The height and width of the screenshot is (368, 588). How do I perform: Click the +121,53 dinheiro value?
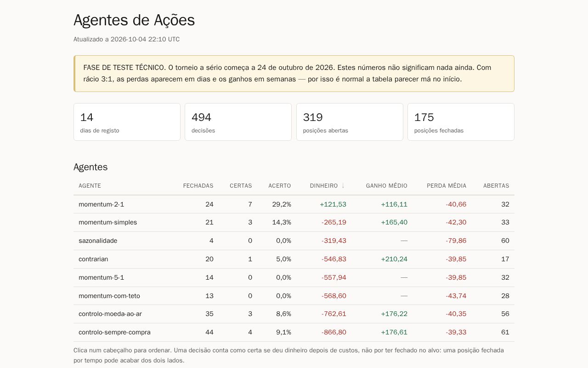pyautogui.click(x=333, y=204)
